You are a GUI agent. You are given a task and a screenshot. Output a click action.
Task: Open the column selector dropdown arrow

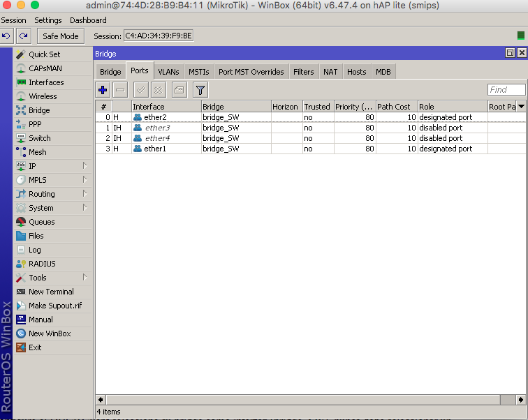521,107
